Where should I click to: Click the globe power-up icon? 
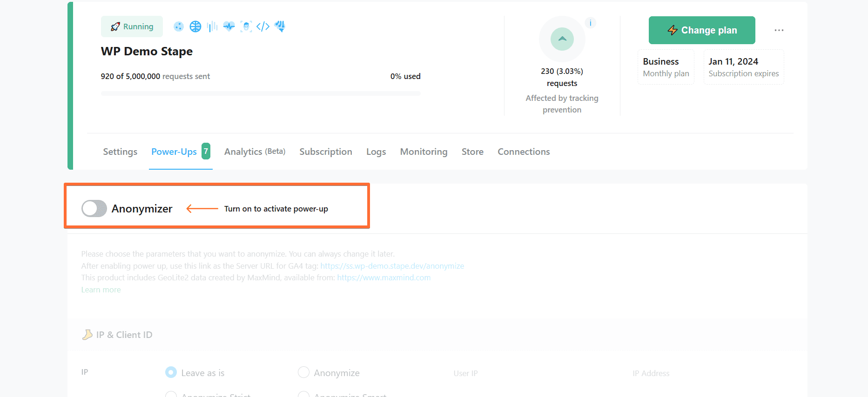click(195, 26)
